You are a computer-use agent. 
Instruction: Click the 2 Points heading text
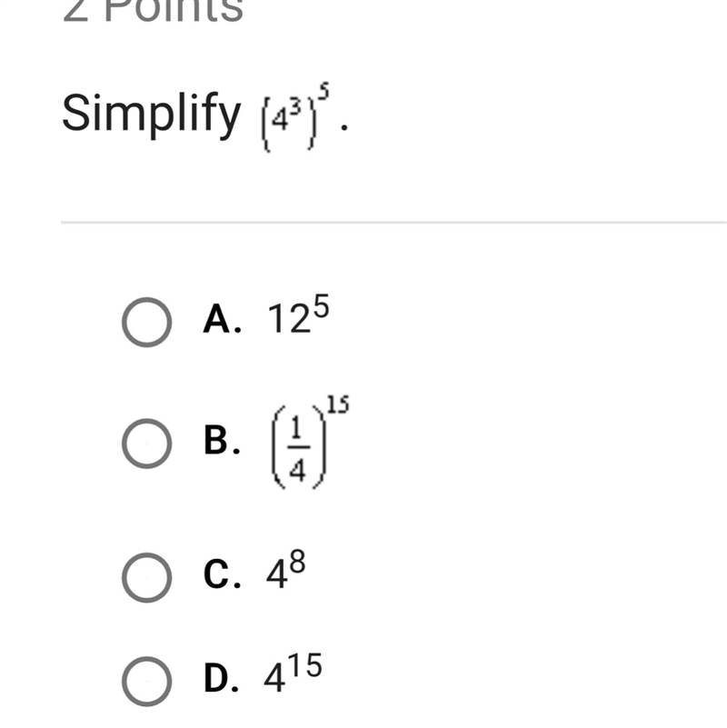(x=153, y=11)
